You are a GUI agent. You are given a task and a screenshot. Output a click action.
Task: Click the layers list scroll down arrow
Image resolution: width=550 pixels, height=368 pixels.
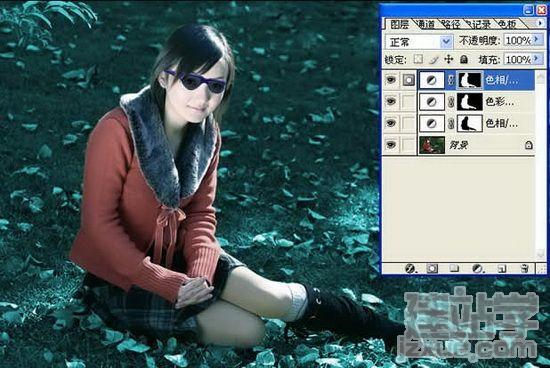(541, 254)
